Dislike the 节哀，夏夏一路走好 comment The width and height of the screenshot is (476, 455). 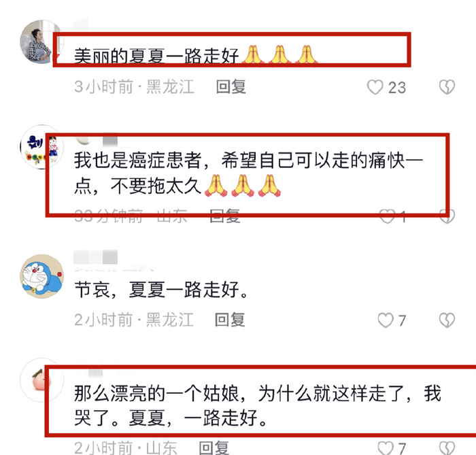click(x=447, y=320)
